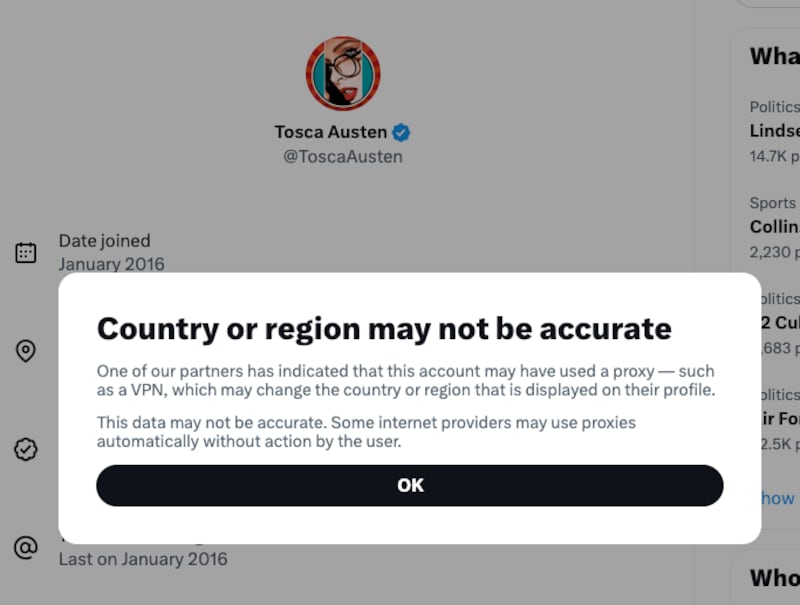Open the @ToscaAusten handle
The height and width of the screenshot is (605, 800).
[342, 156]
